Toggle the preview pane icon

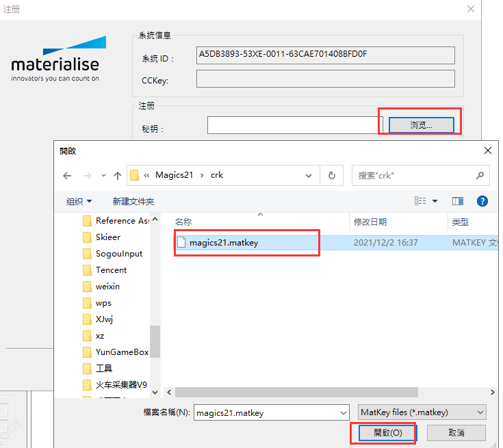coord(457,201)
